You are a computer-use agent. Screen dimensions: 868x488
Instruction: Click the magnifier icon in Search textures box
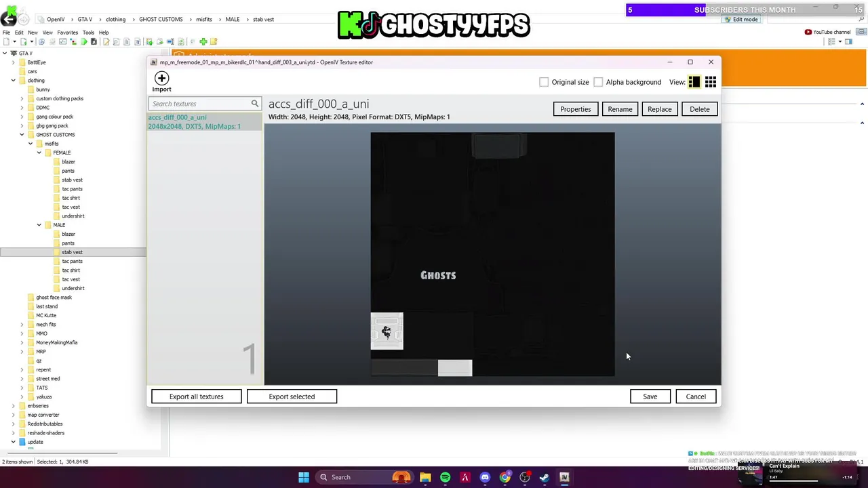point(255,104)
